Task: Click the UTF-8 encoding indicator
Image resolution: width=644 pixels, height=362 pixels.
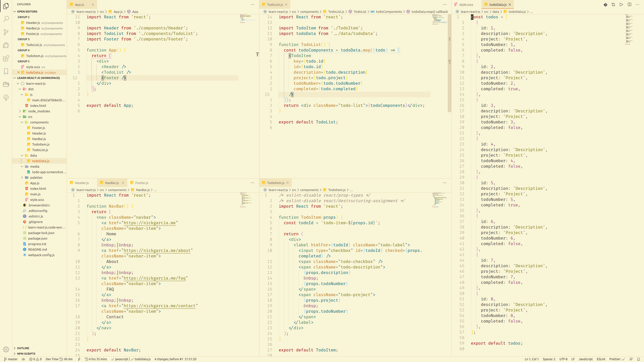Action: [563, 359]
